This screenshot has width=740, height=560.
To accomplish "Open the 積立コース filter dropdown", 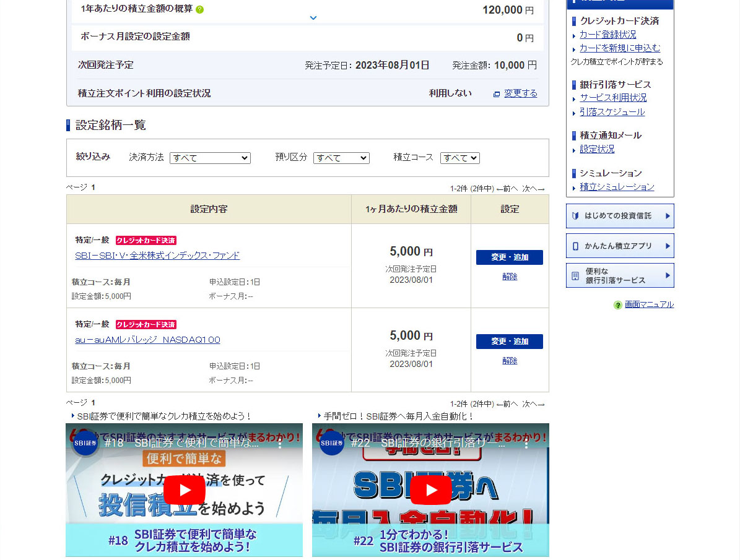I will point(459,158).
